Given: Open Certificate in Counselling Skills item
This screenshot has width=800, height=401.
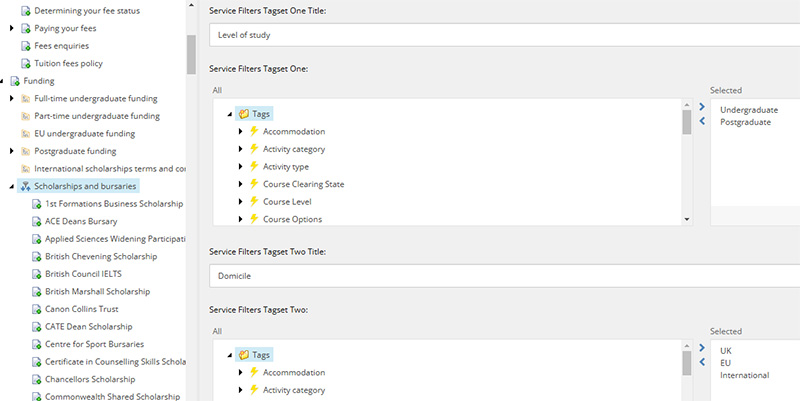Looking at the screenshot, I should point(115,362).
